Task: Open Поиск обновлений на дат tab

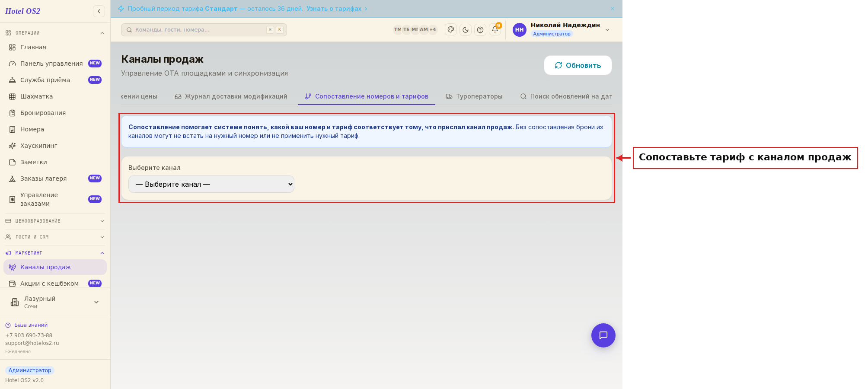Action: click(566, 96)
